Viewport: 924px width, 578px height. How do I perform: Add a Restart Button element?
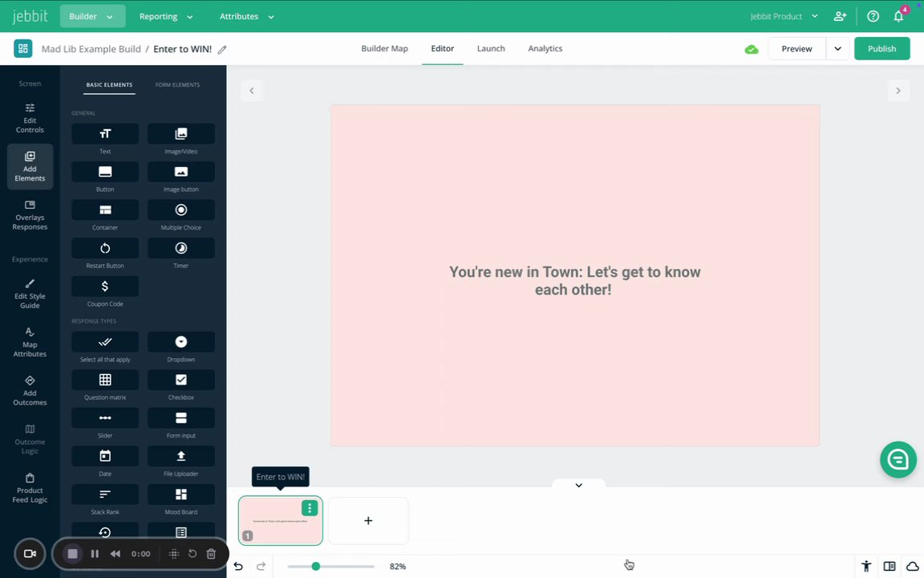(x=105, y=248)
